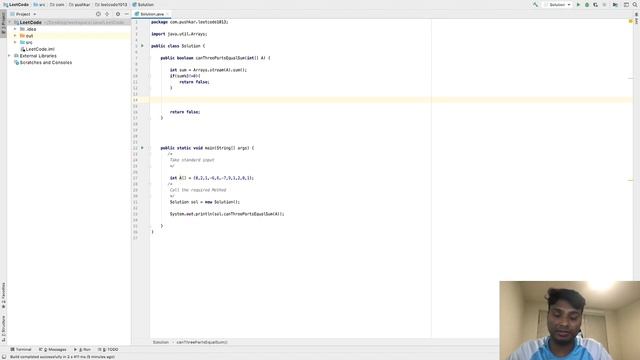Hide the Project panel with the minus icon

[127, 14]
